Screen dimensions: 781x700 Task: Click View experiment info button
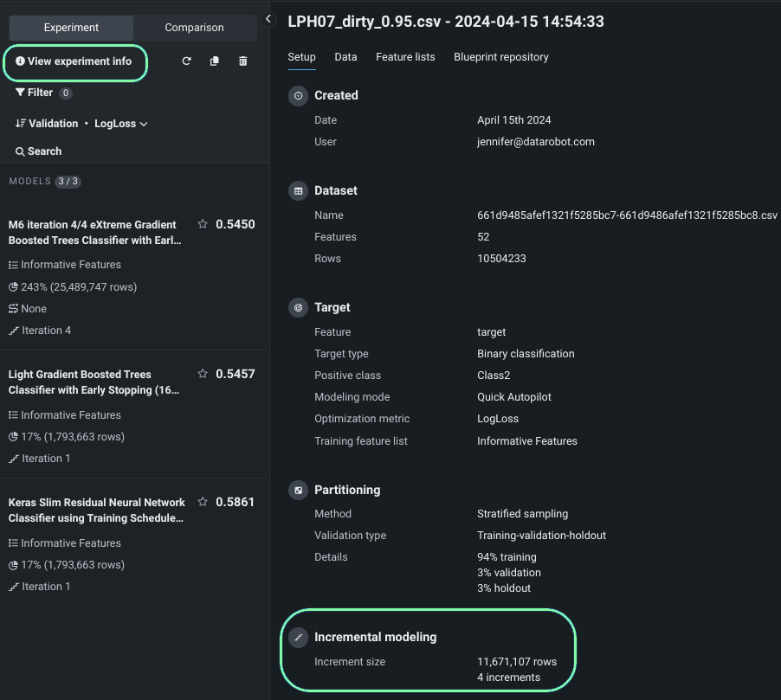pos(74,61)
